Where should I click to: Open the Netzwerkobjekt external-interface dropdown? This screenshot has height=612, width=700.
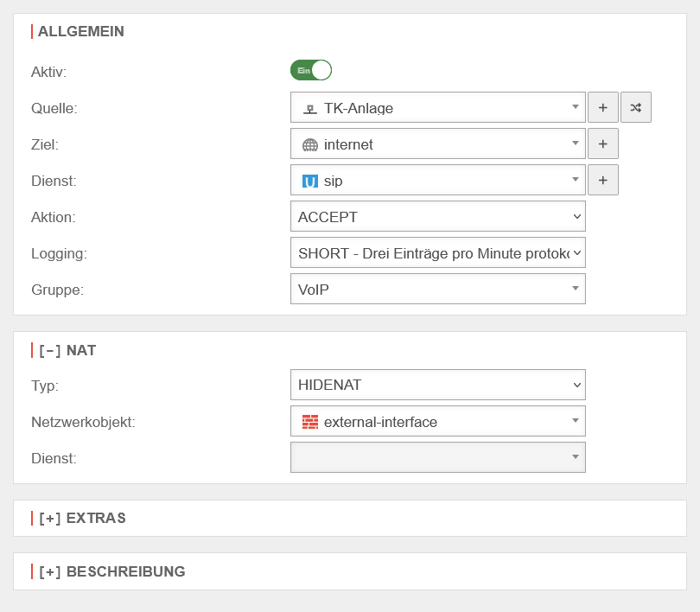(x=437, y=422)
